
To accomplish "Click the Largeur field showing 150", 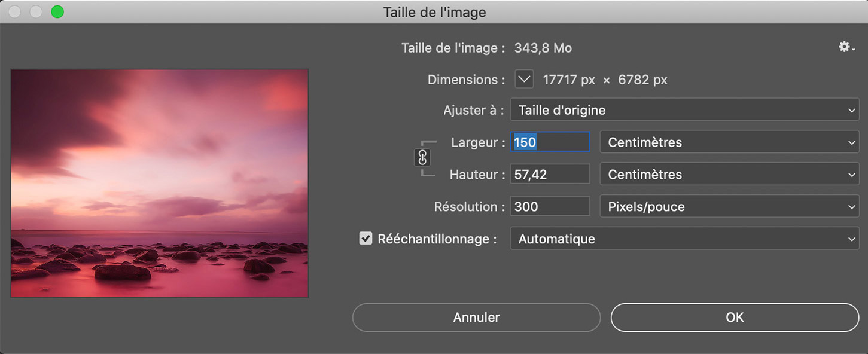I will [550, 142].
